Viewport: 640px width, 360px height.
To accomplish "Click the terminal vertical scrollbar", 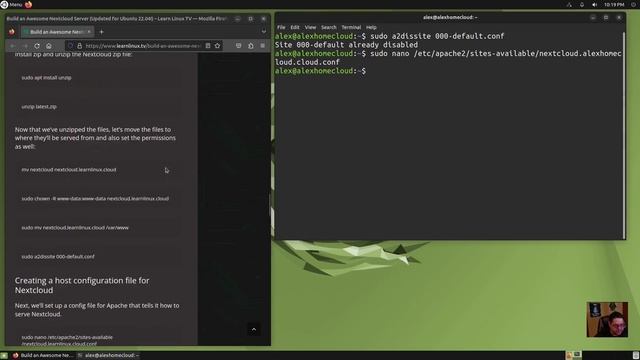I will click(624, 135).
